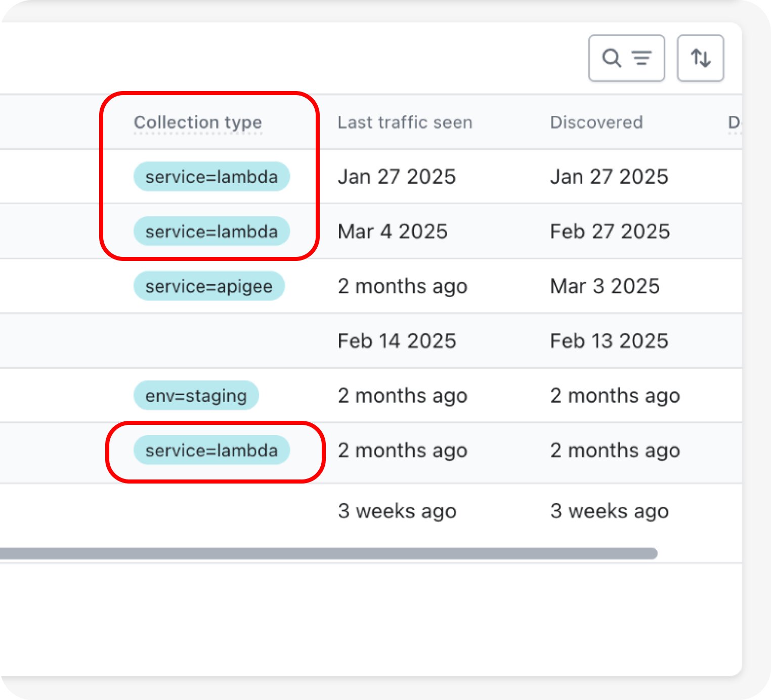The height and width of the screenshot is (700, 771).
Task: Select the Feb 14 2025 traffic cell
Action: [397, 341]
